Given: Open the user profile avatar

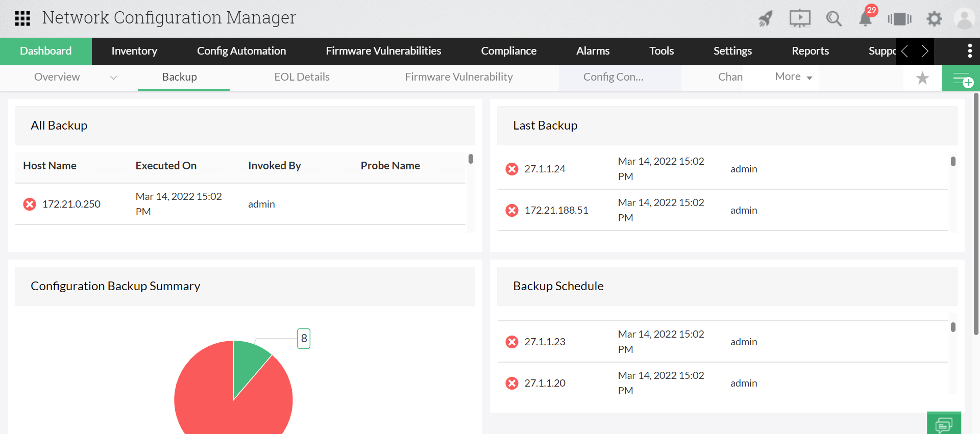Looking at the screenshot, I should coord(964,19).
